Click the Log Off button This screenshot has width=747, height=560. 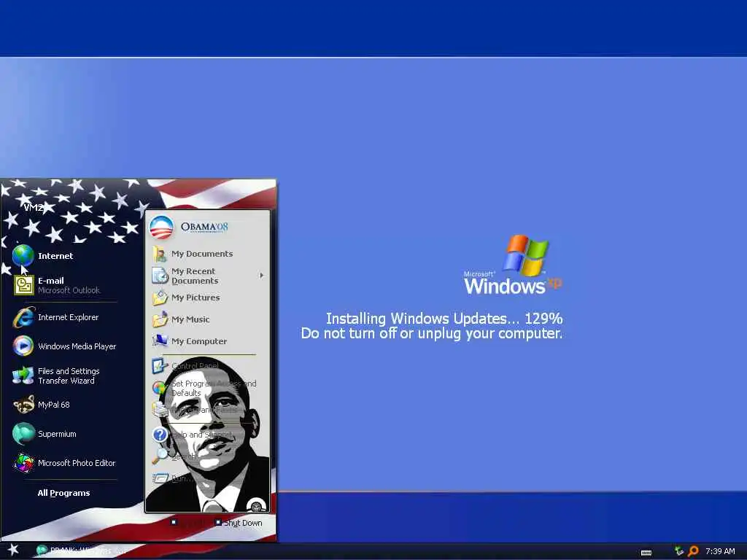[x=188, y=523]
